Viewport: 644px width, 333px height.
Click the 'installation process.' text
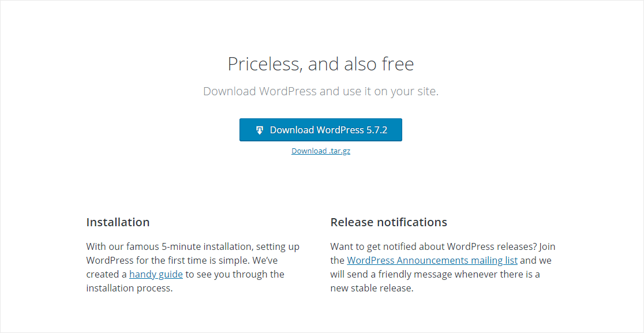(129, 288)
